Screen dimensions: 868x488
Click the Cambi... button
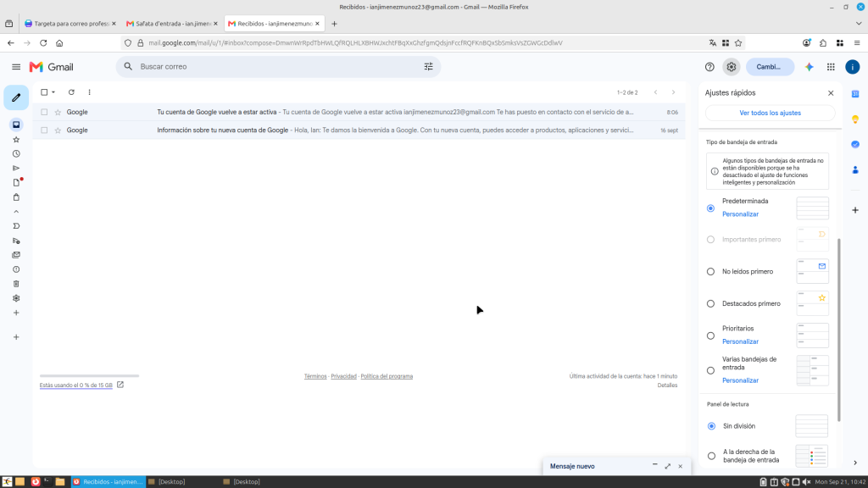point(770,67)
